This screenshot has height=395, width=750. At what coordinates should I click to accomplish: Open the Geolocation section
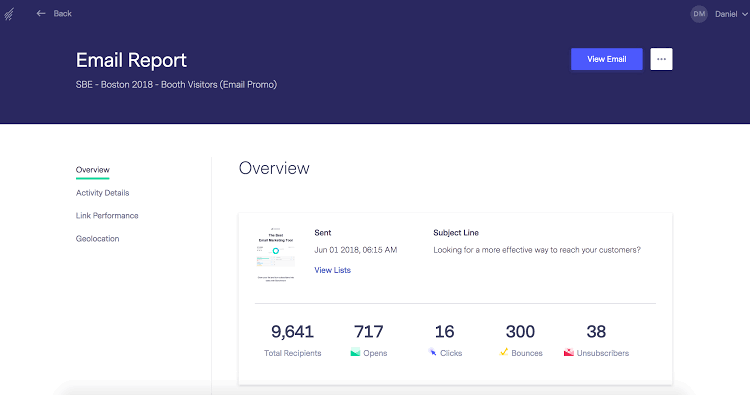click(97, 239)
